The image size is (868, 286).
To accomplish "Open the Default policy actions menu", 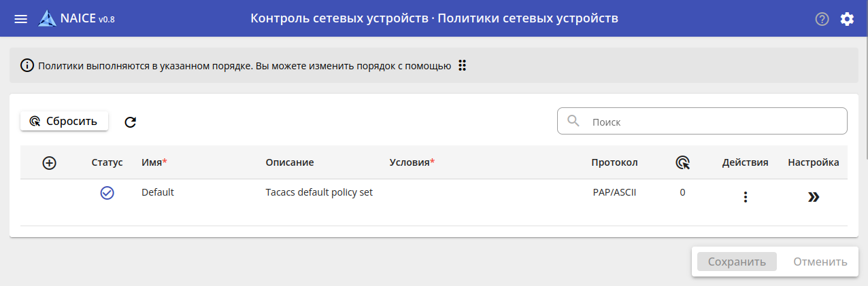I will (746, 197).
